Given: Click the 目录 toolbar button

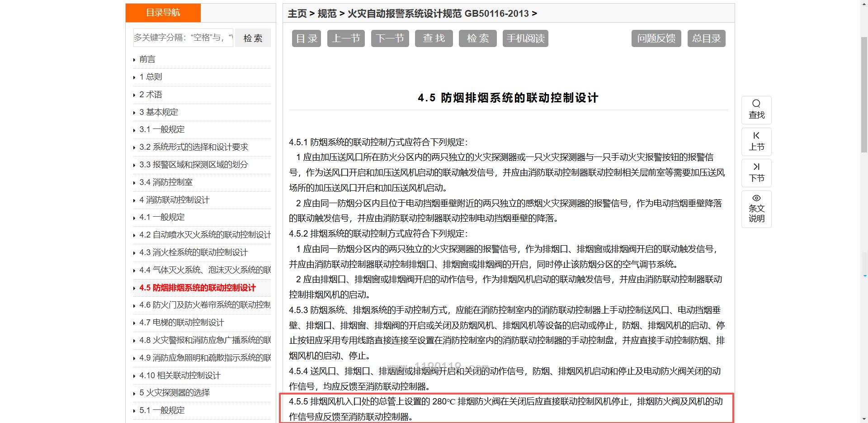Looking at the screenshot, I should point(306,38).
